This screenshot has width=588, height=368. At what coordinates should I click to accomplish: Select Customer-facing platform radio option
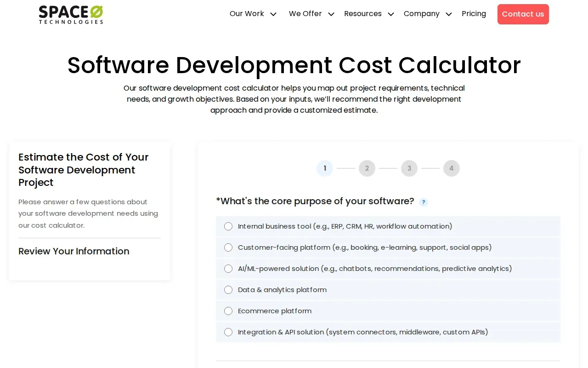(x=228, y=247)
